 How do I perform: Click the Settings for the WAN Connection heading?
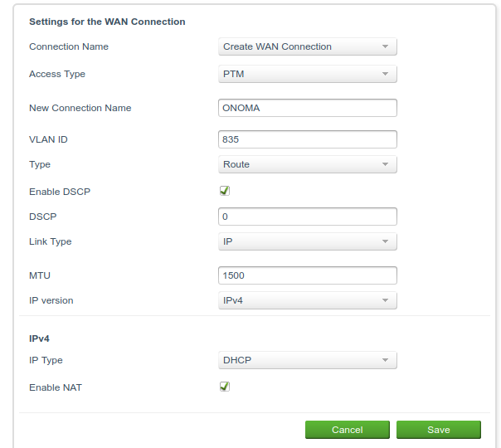107,22
